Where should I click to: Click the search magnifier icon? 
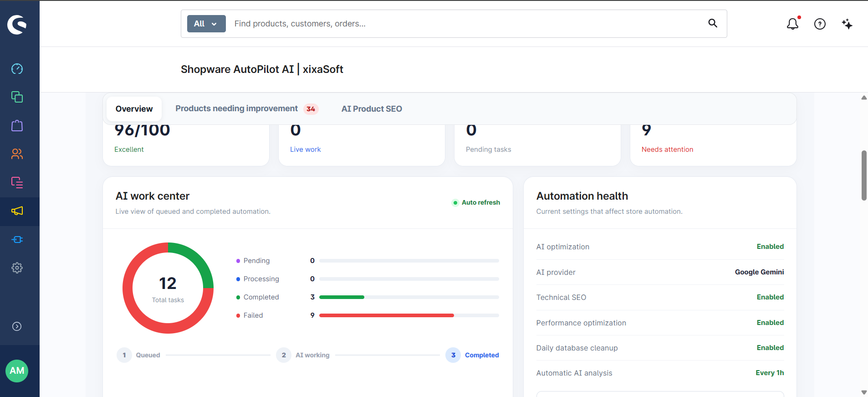(713, 23)
